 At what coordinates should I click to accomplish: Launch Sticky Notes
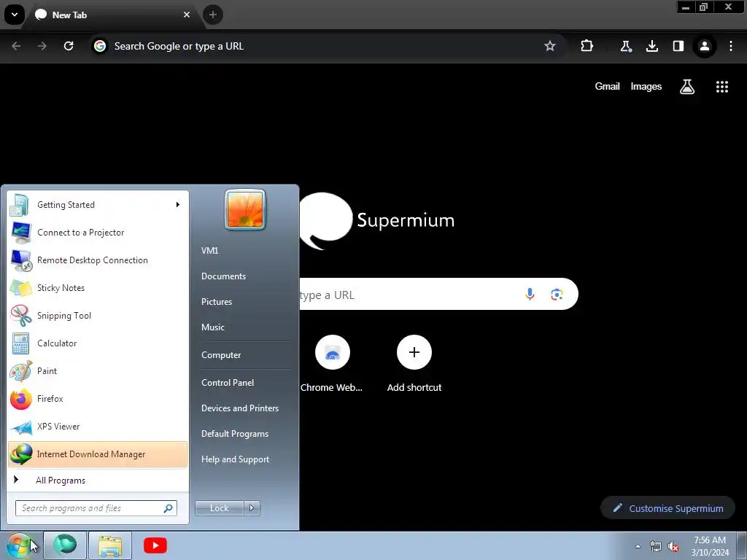[x=98, y=287]
